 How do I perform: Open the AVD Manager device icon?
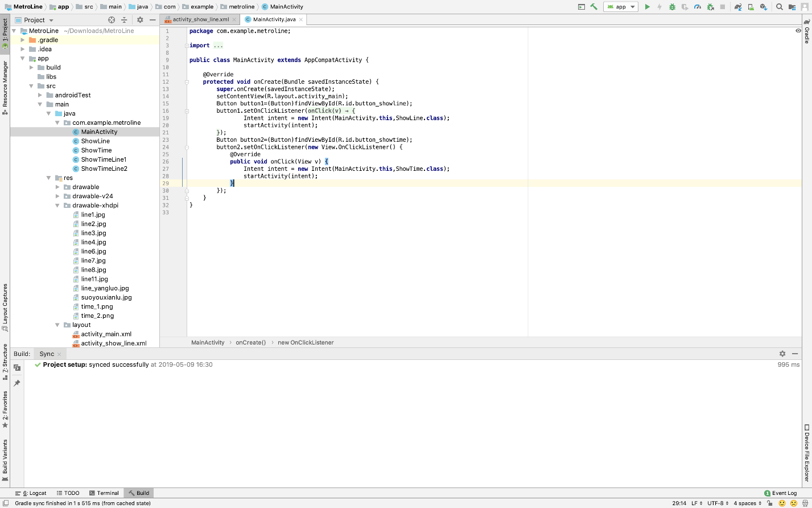click(x=751, y=7)
